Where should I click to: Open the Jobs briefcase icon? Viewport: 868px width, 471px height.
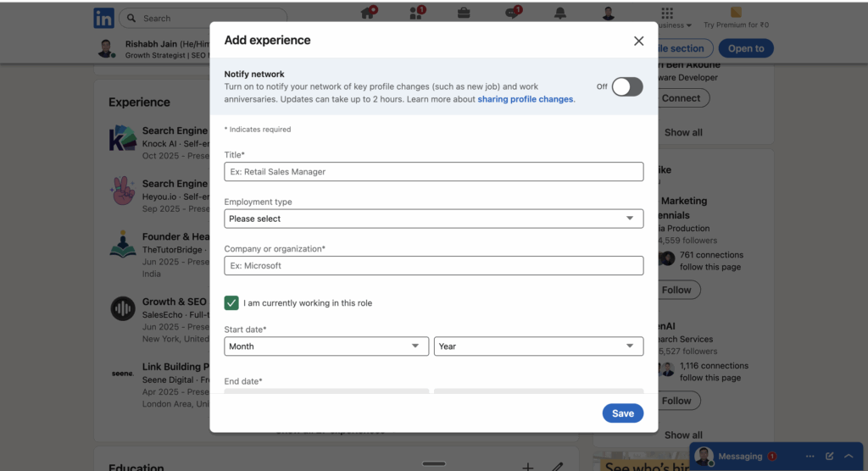click(x=464, y=13)
